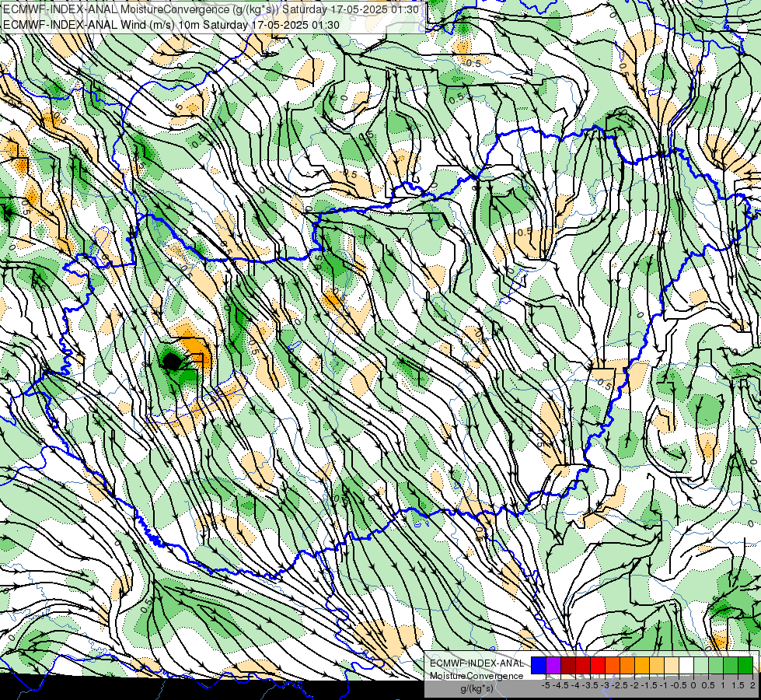Click the -3.5 legend tick value
This screenshot has height=700, width=761.
[590, 685]
